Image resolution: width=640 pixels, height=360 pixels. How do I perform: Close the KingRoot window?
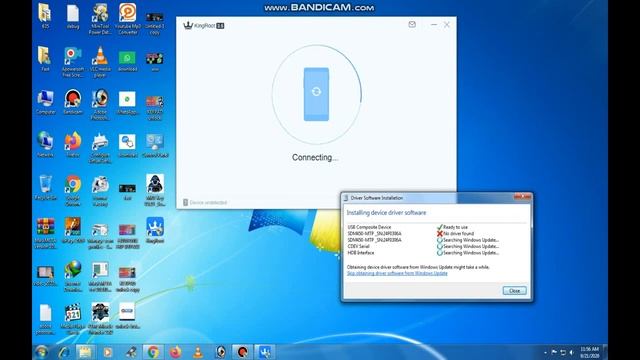pos(447,25)
